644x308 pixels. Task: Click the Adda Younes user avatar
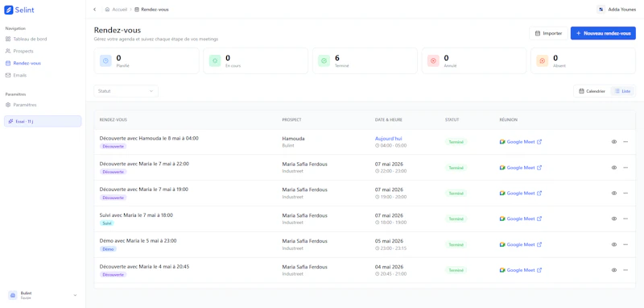601,10
